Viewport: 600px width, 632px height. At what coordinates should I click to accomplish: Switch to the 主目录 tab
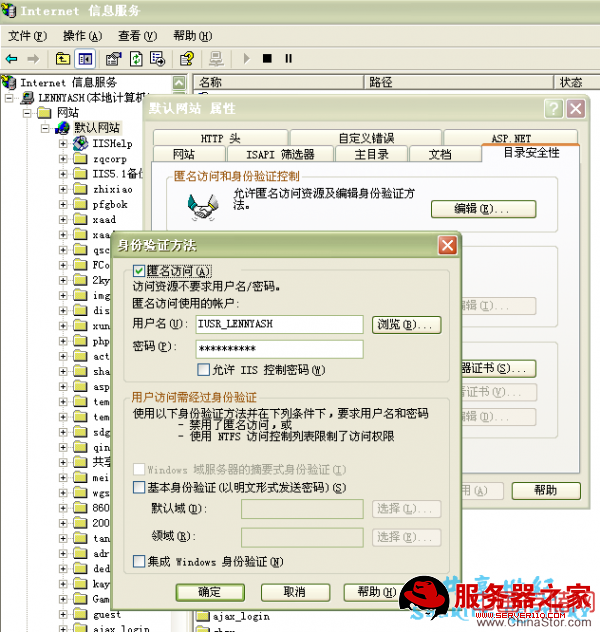371,155
